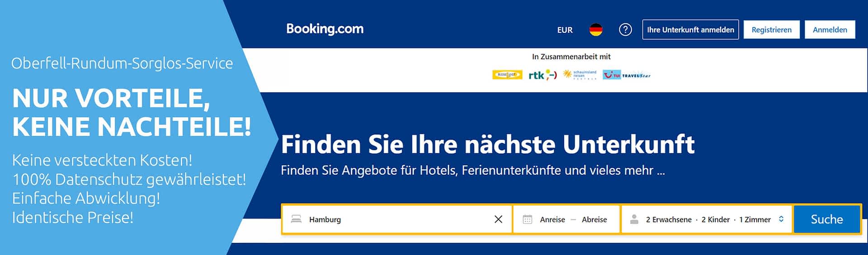Viewport: 868px width, 255px height.
Task: Click the calendar icon beside Anreise
Action: tap(528, 219)
